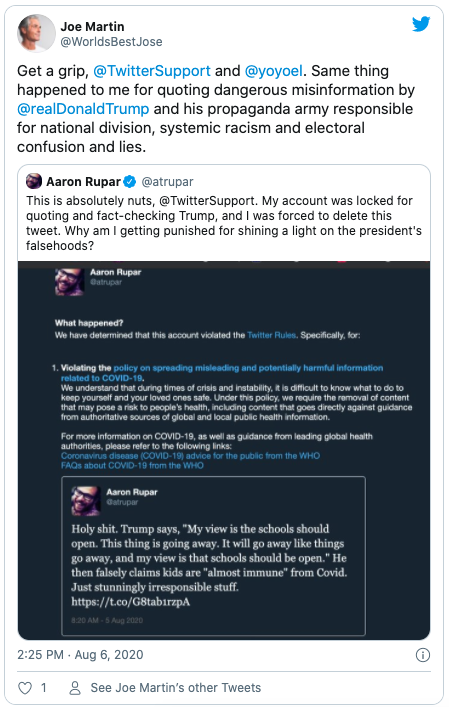Click the Joe Martin display name

coord(92,27)
